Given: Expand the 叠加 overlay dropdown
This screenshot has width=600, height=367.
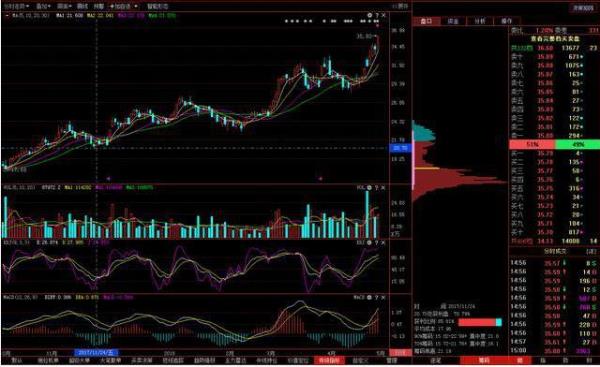Looking at the screenshot, I should tap(43, 6).
